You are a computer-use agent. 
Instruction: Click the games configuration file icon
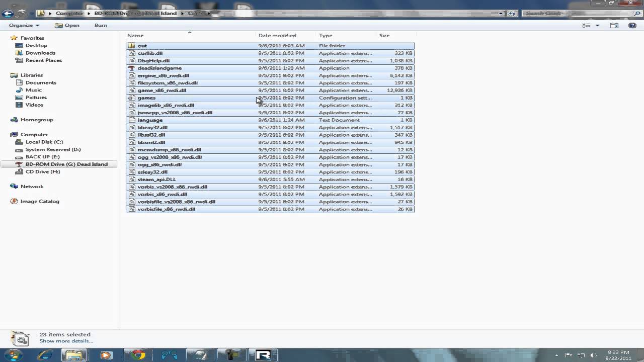coord(132,98)
